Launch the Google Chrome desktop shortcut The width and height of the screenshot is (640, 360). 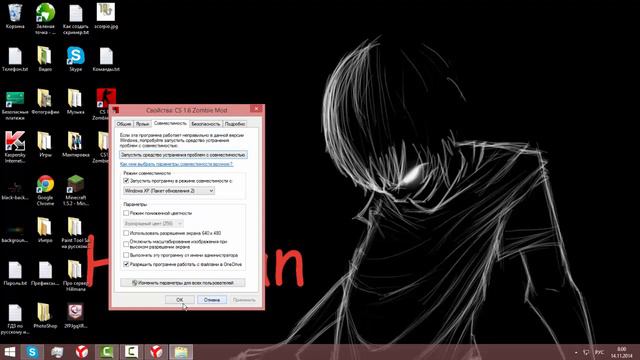(x=45, y=184)
